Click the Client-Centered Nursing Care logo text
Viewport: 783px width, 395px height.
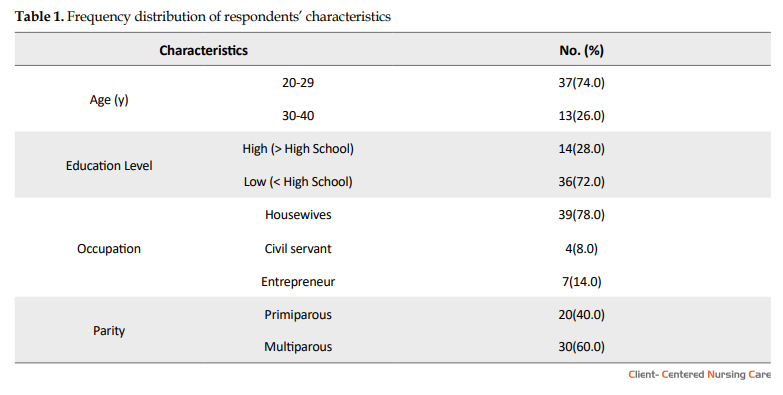coord(700,375)
